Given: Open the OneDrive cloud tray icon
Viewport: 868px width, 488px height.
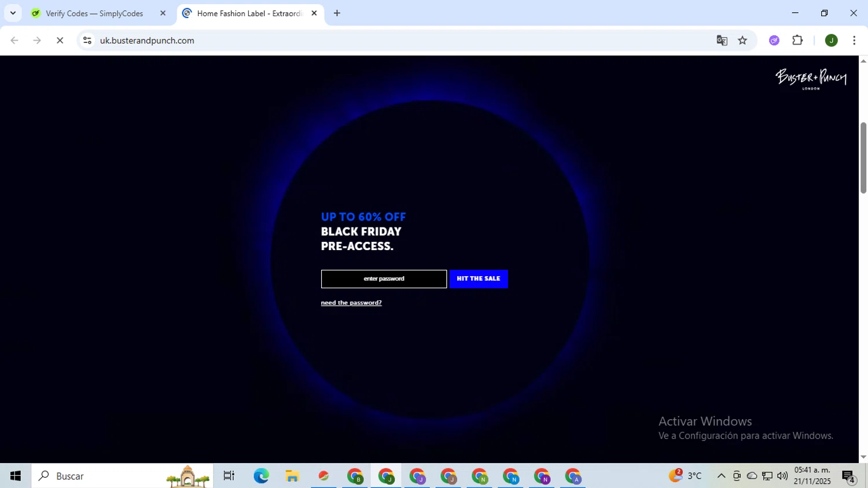Looking at the screenshot, I should point(752,476).
